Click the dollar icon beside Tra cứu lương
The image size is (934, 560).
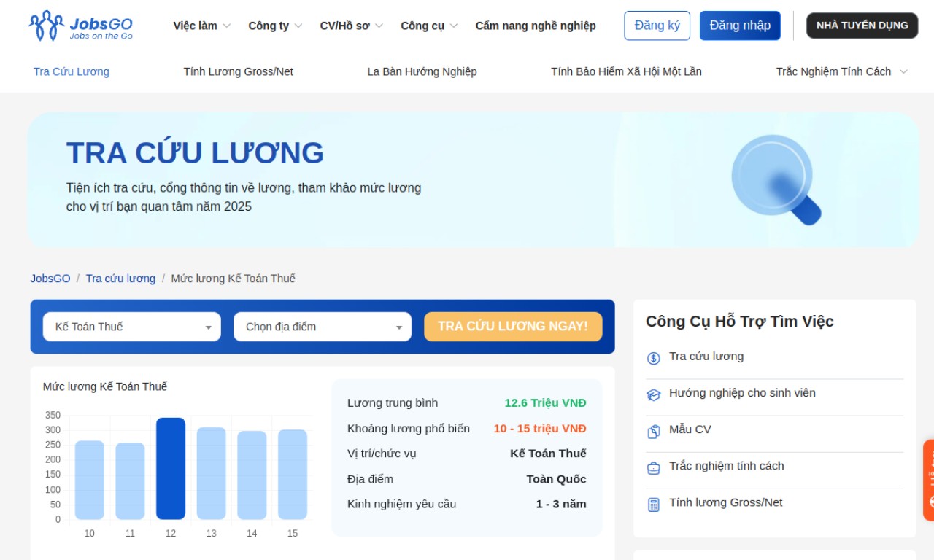653,358
